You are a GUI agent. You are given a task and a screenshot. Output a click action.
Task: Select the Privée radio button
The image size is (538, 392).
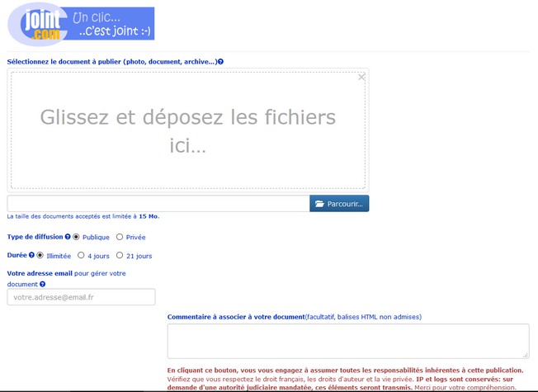pos(120,237)
